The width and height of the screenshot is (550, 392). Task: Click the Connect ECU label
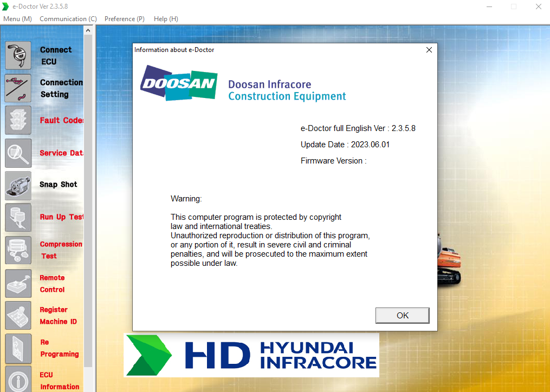pos(56,55)
